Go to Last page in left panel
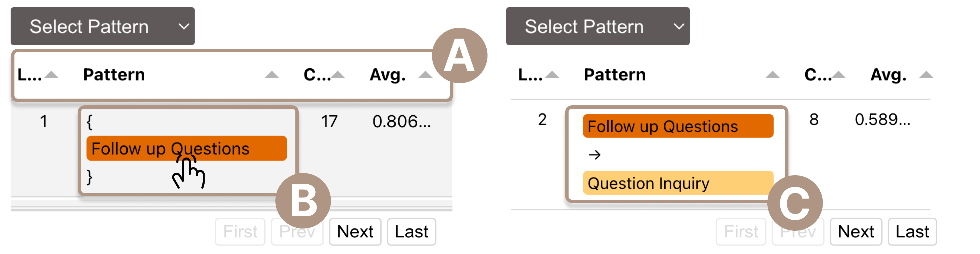 point(411,232)
